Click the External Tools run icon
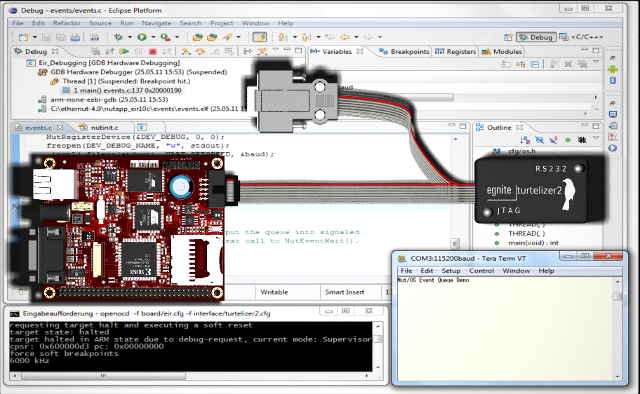This screenshot has width=640, height=394. (165, 38)
